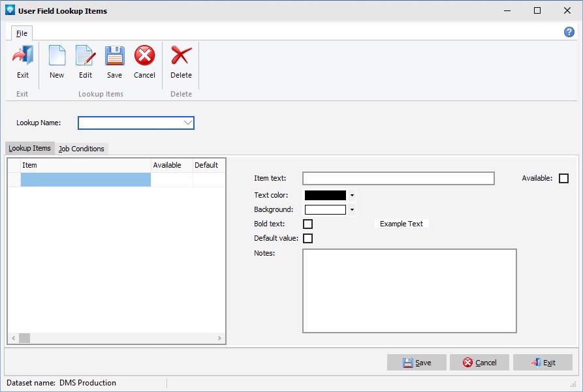This screenshot has height=392, width=583.
Task: Open help via blue question mark icon
Action: point(569,32)
